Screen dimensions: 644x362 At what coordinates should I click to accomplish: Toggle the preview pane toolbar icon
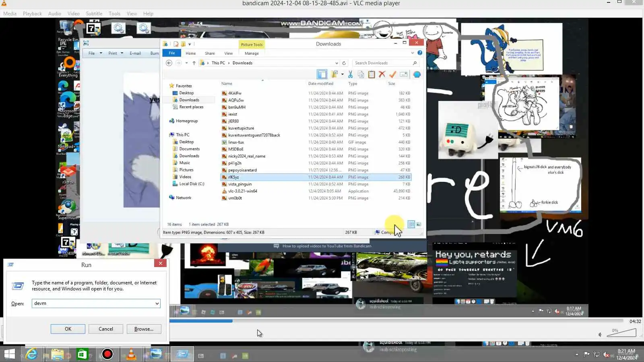click(x=322, y=74)
